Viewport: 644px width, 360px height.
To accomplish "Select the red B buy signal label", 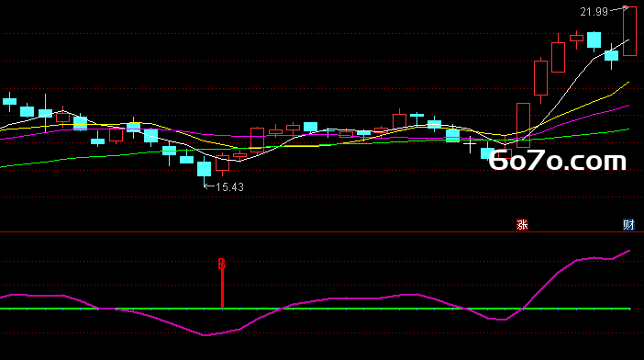I will pyautogui.click(x=222, y=264).
